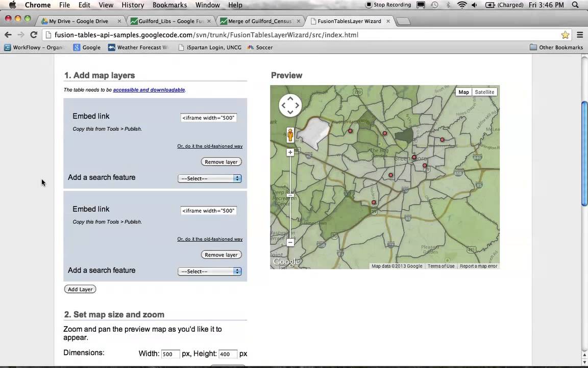
Task: Click the volume icon in menu bar
Action: pyautogui.click(x=474, y=5)
